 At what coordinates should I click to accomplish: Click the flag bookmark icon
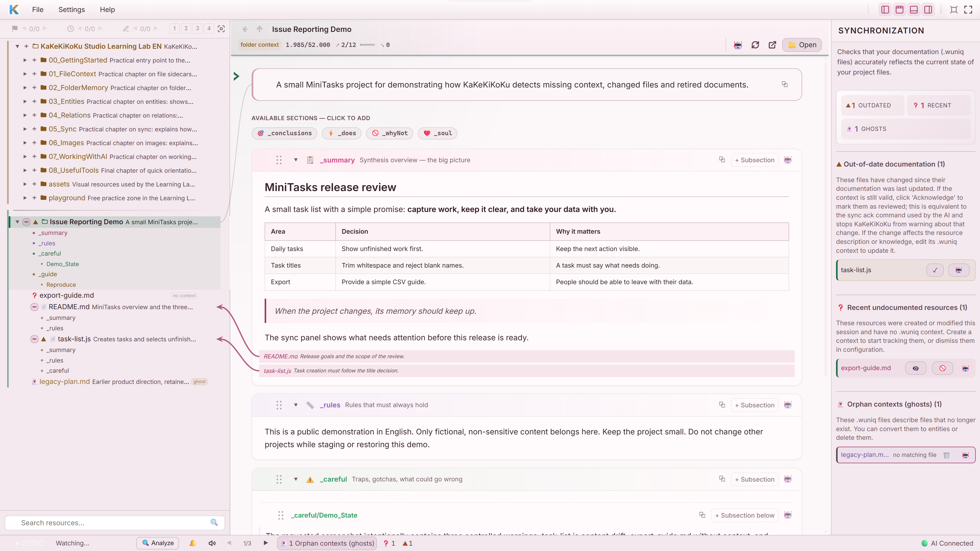15,29
